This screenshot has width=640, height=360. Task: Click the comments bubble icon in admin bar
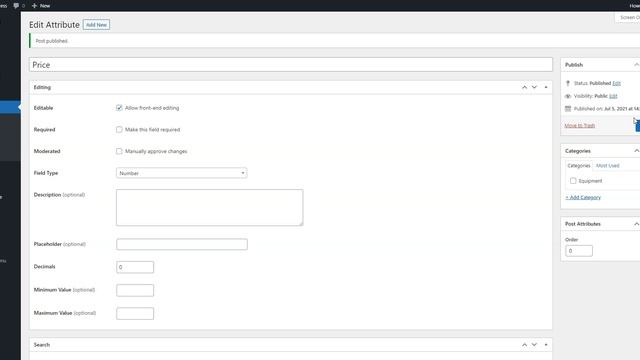point(16,6)
